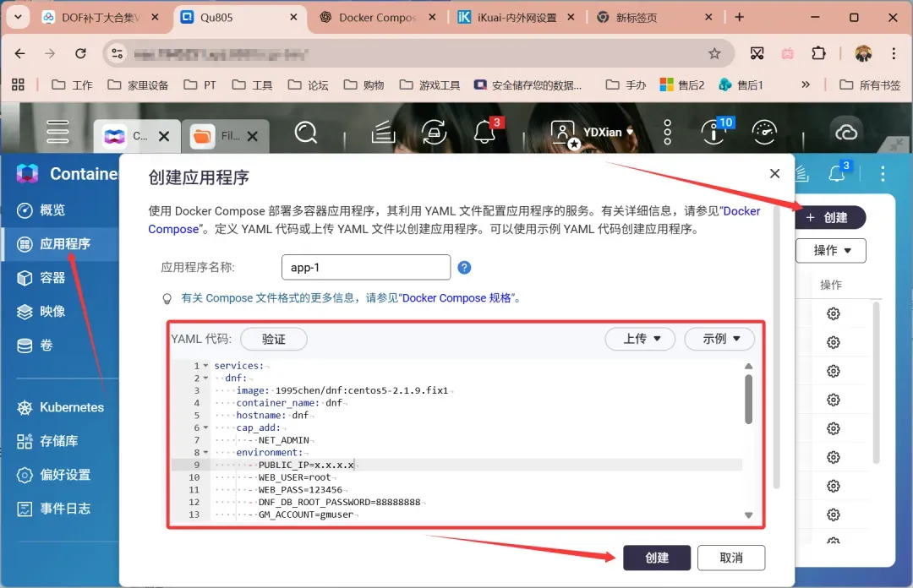
Task: Open notifications bell with 3 badge
Action: coord(484,132)
